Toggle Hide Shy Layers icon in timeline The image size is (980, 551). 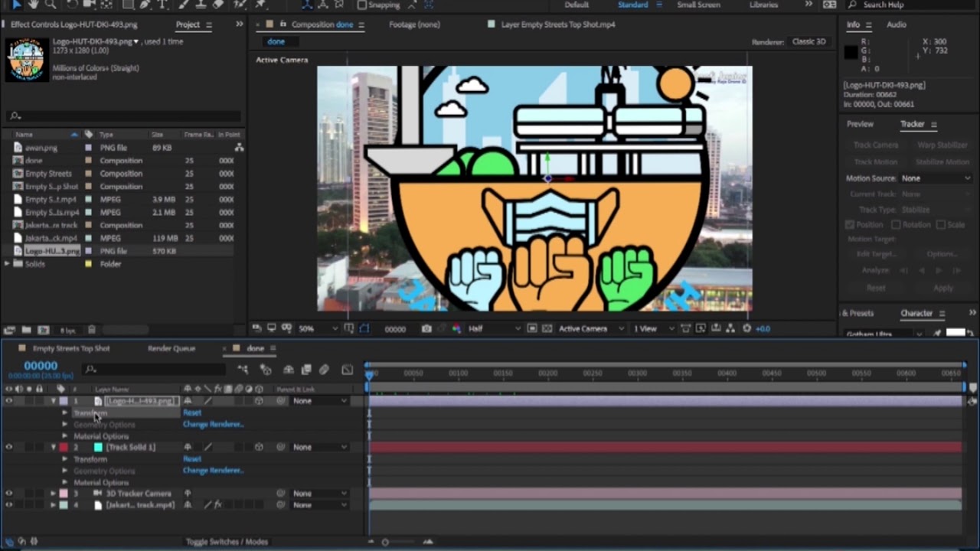click(288, 370)
